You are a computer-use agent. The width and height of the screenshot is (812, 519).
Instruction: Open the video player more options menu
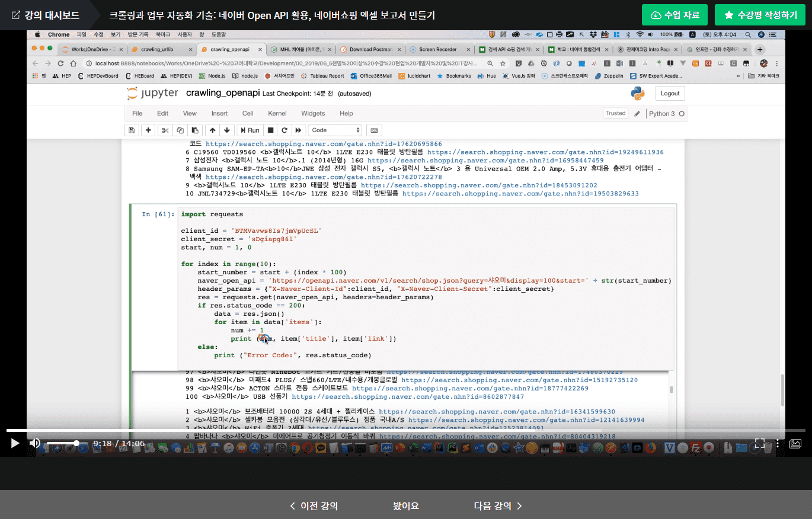778,443
